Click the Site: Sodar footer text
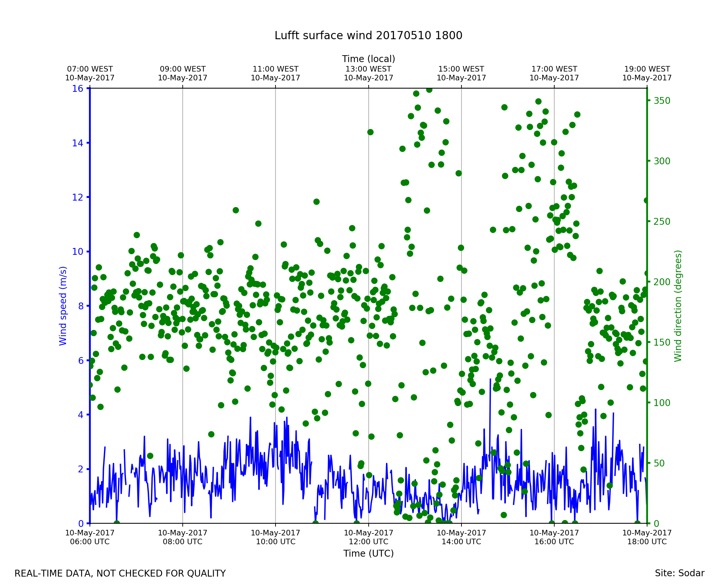The width and height of the screenshot is (719, 588). [x=679, y=573]
